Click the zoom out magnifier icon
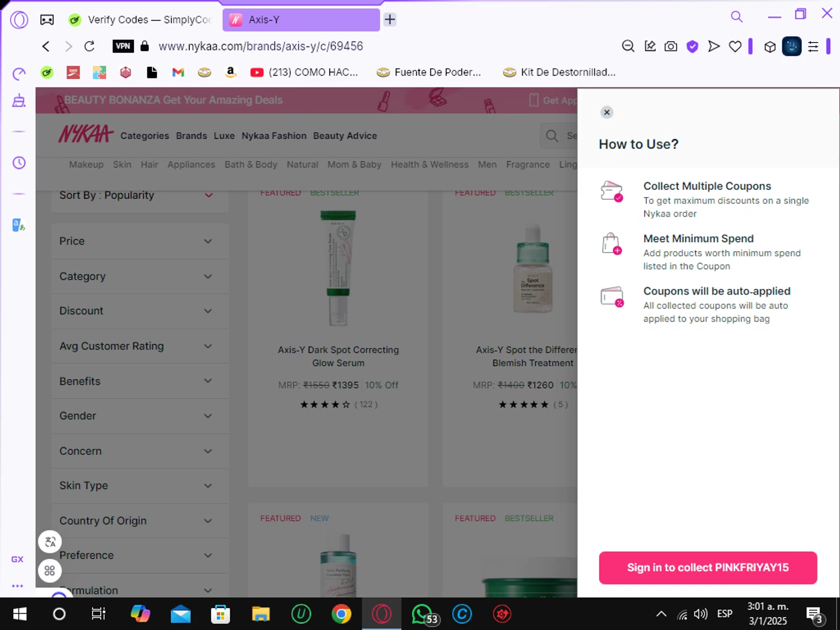The width and height of the screenshot is (840, 630). click(628, 46)
